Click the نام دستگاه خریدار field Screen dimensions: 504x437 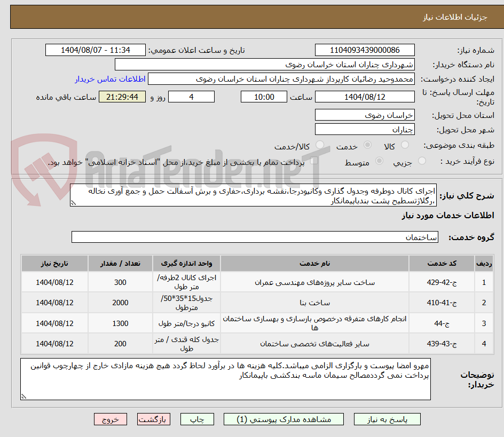(x=264, y=65)
